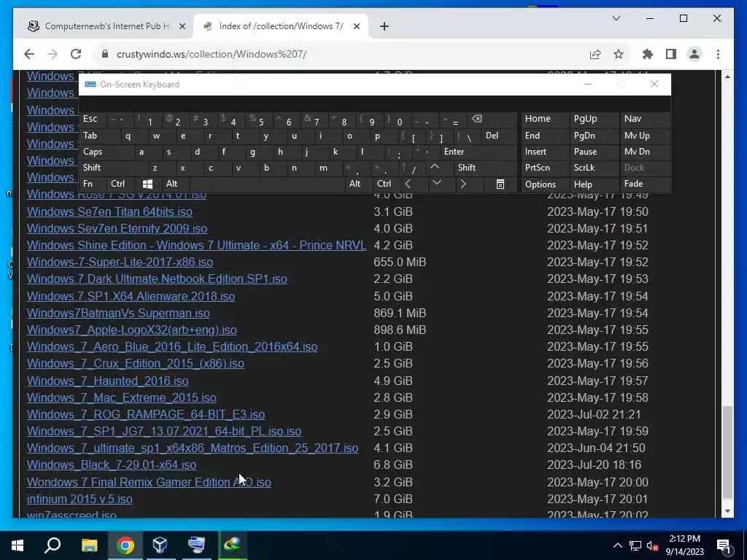
Task: Open the Chrome profile avatar
Action: coord(694,54)
